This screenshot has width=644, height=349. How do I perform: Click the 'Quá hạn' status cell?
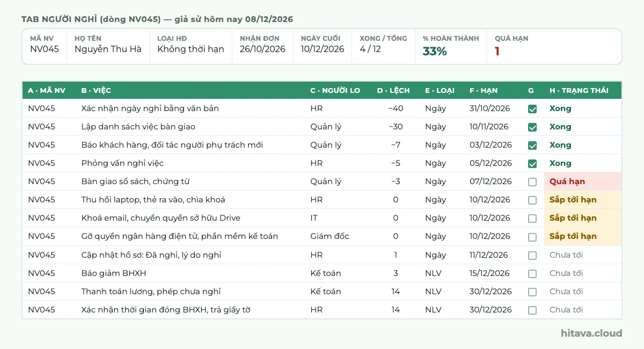(583, 181)
